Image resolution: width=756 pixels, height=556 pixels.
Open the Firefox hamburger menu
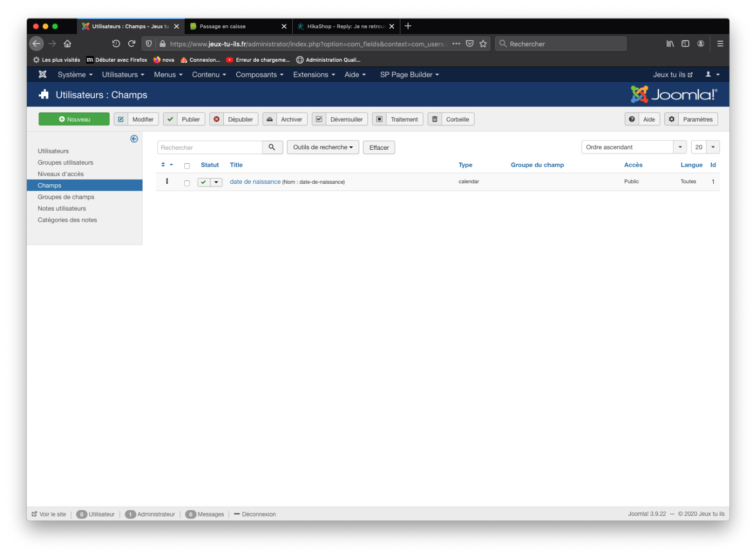pyautogui.click(x=720, y=44)
